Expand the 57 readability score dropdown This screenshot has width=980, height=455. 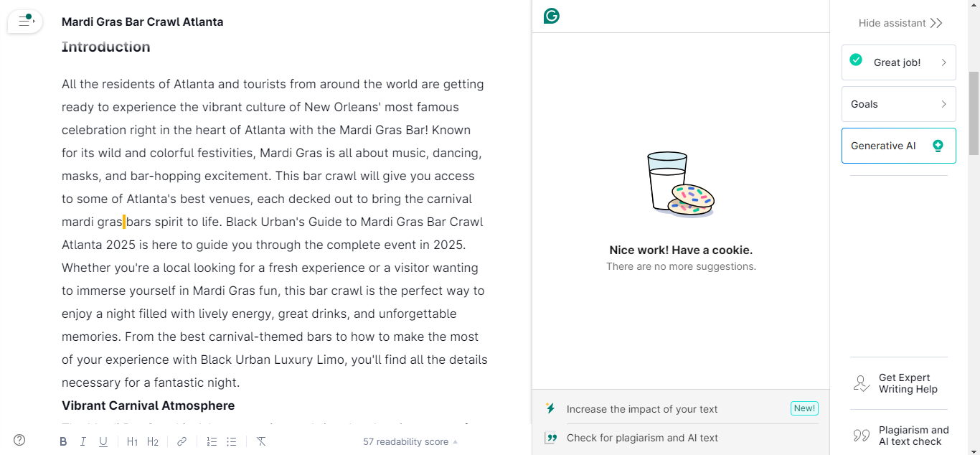tap(410, 441)
